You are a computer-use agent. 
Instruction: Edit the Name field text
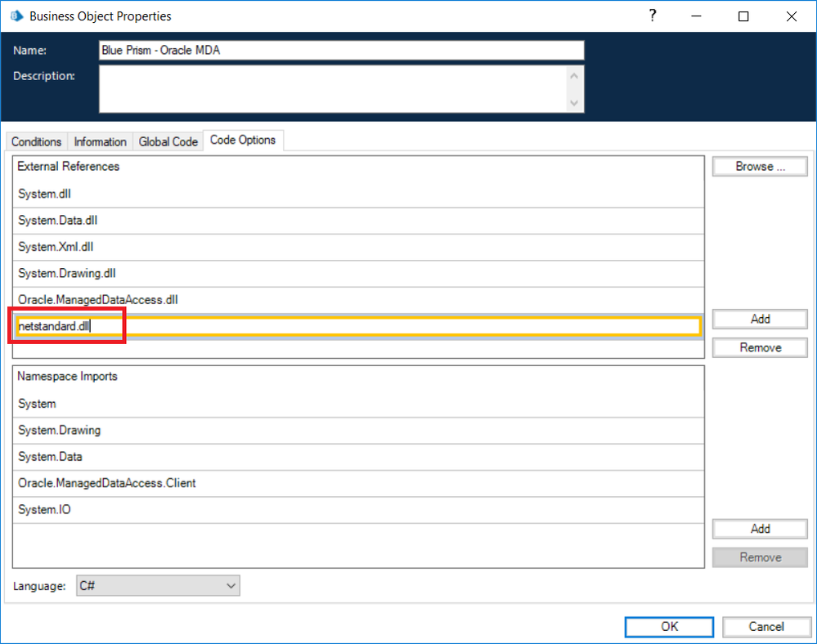(x=341, y=51)
